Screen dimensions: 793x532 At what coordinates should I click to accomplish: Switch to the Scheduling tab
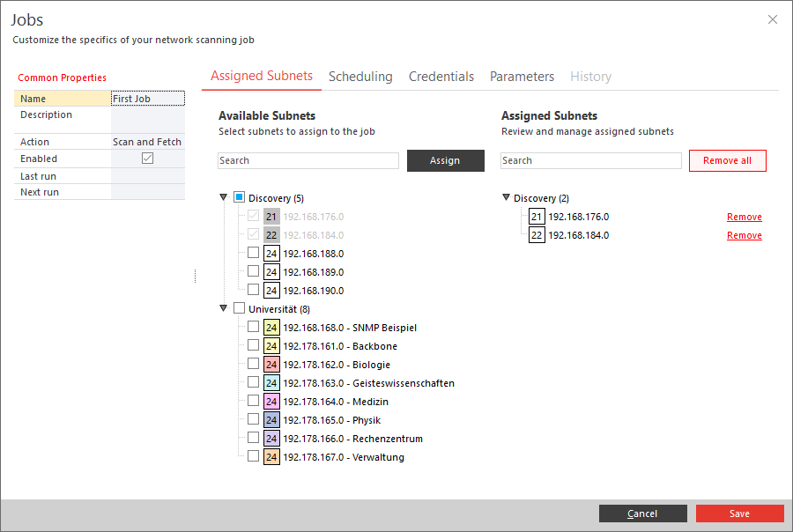click(x=360, y=77)
